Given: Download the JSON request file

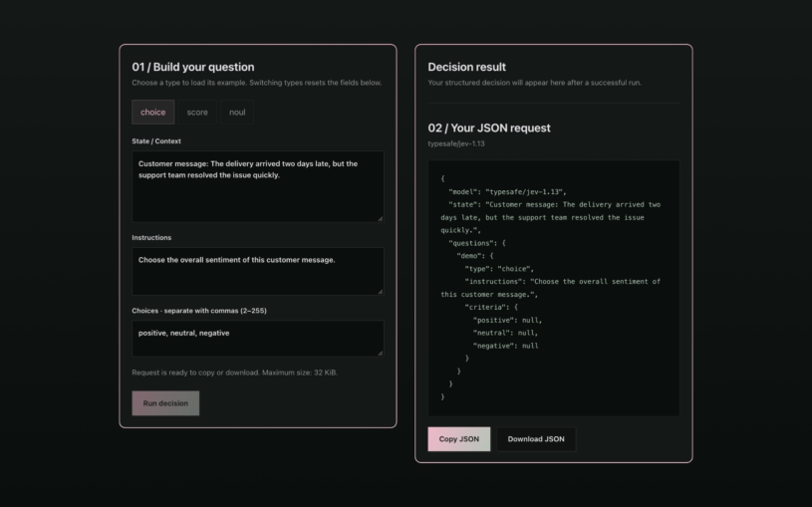Looking at the screenshot, I should 536,439.
